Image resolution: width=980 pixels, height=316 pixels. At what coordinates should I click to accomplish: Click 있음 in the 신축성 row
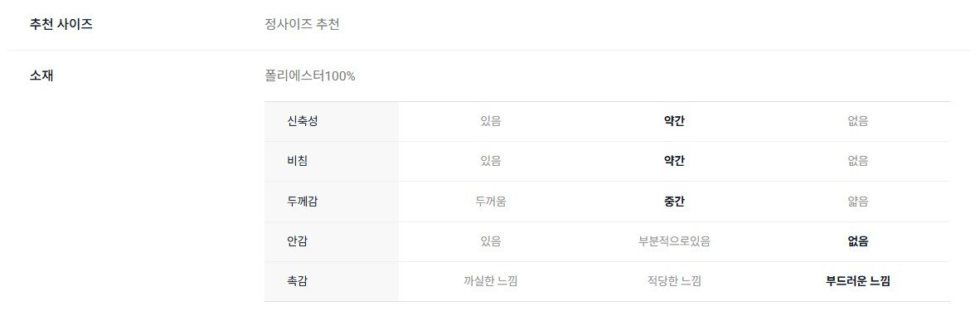click(491, 121)
